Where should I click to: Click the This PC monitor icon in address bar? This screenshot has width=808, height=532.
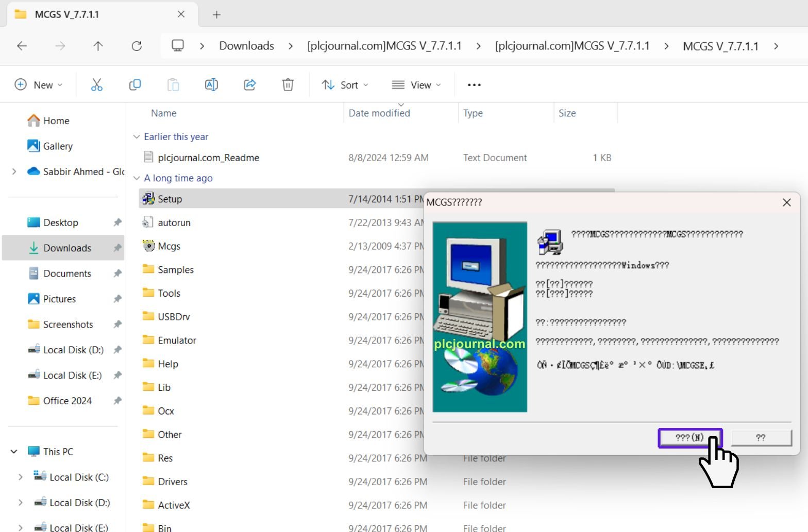[x=178, y=45]
